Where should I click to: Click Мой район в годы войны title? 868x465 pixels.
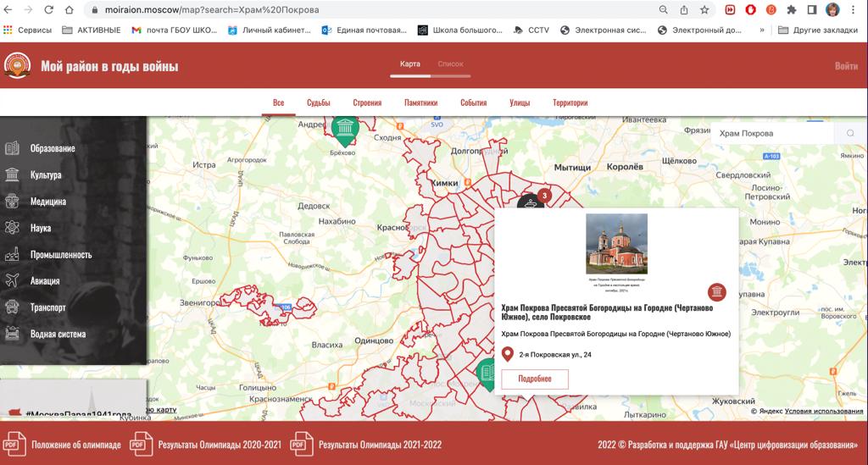pos(109,66)
